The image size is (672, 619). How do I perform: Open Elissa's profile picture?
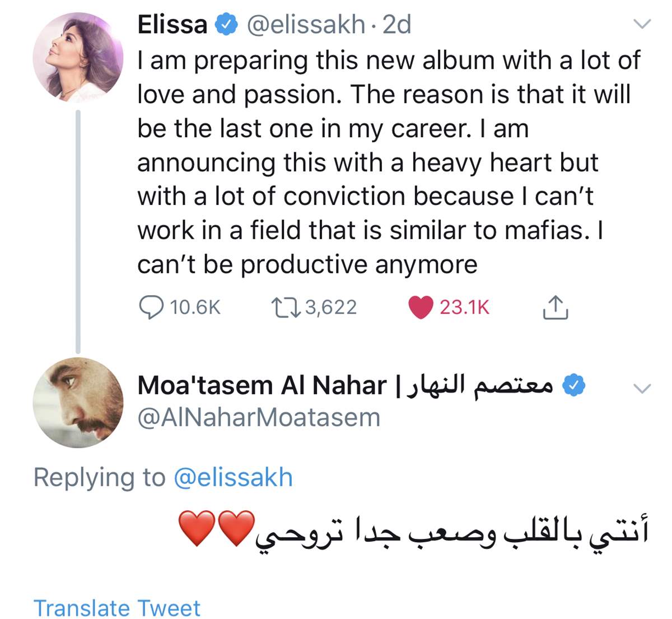coord(78,58)
